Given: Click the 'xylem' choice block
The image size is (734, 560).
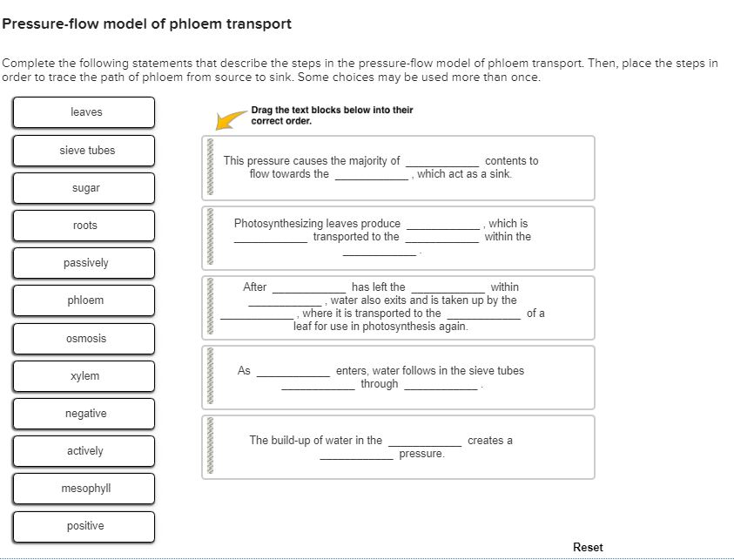Looking at the screenshot, I should tap(84, 375).
